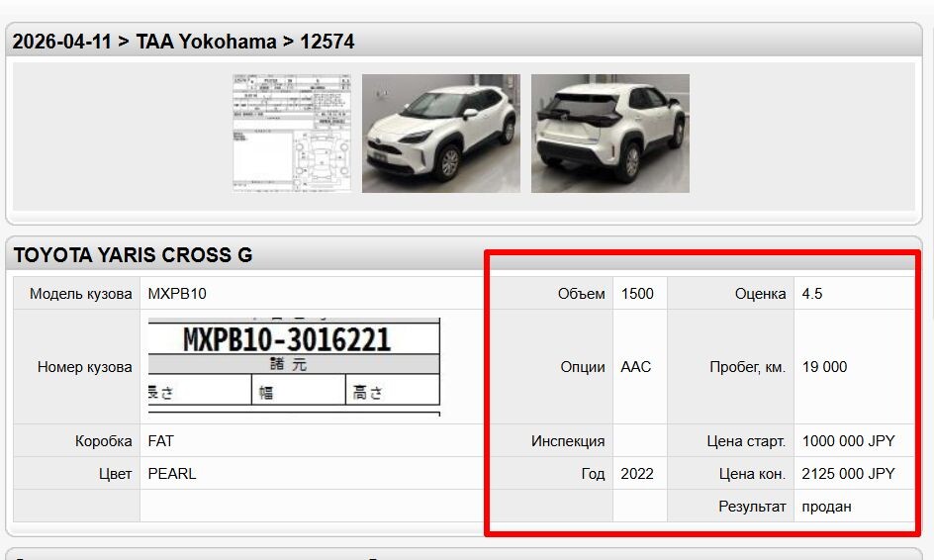
Task: Click the Инспекция label
Action: click(568, 441)
